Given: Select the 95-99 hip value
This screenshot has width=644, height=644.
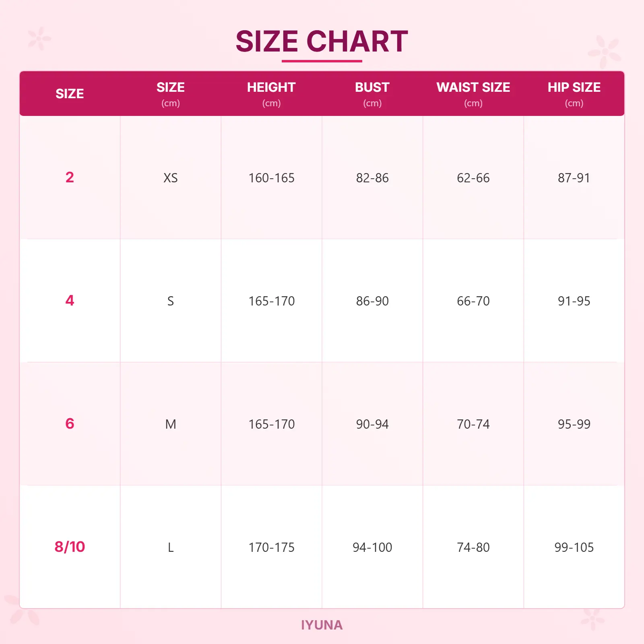Looking at the screenshot, I should [x=574, y=424].
